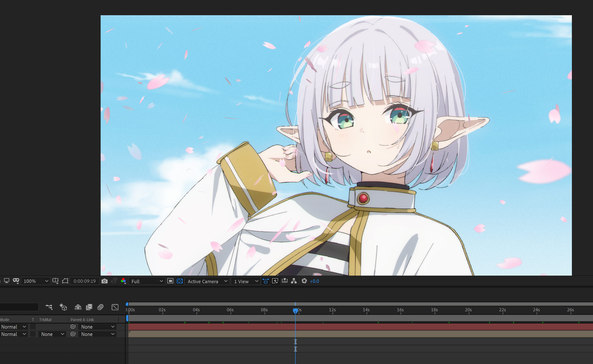Open the Active Camera view dropdown
This screenshot has width=593, height=364.
coord(208,281)
